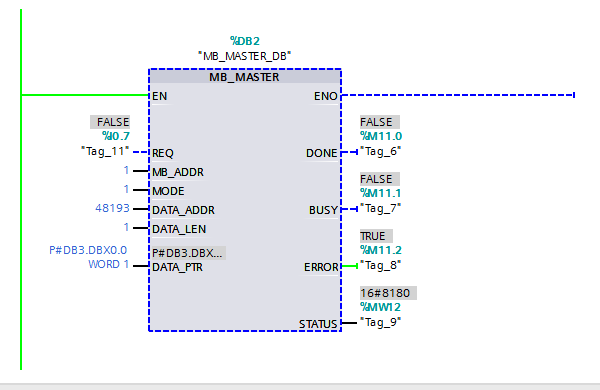Screen dimensions: 600x390
Task: Click the "Tag_6" DONE output tag
Action: [x=380, y=152]
